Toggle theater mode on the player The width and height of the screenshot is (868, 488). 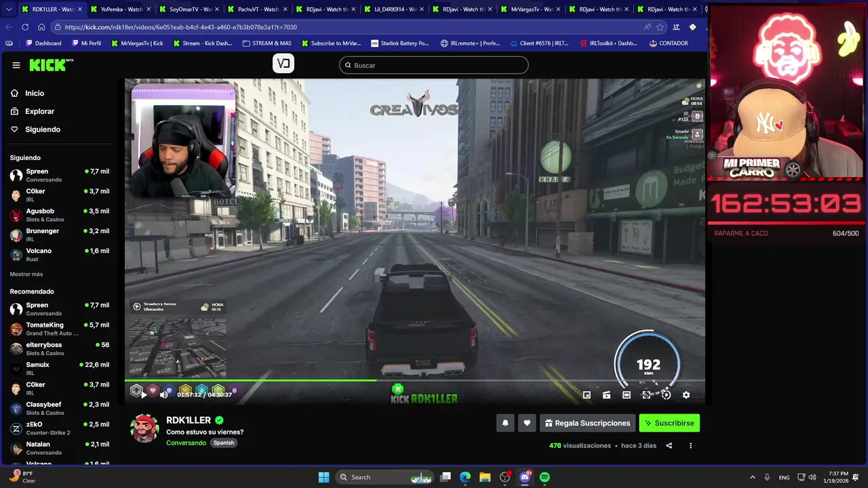[x=627, y=394]
